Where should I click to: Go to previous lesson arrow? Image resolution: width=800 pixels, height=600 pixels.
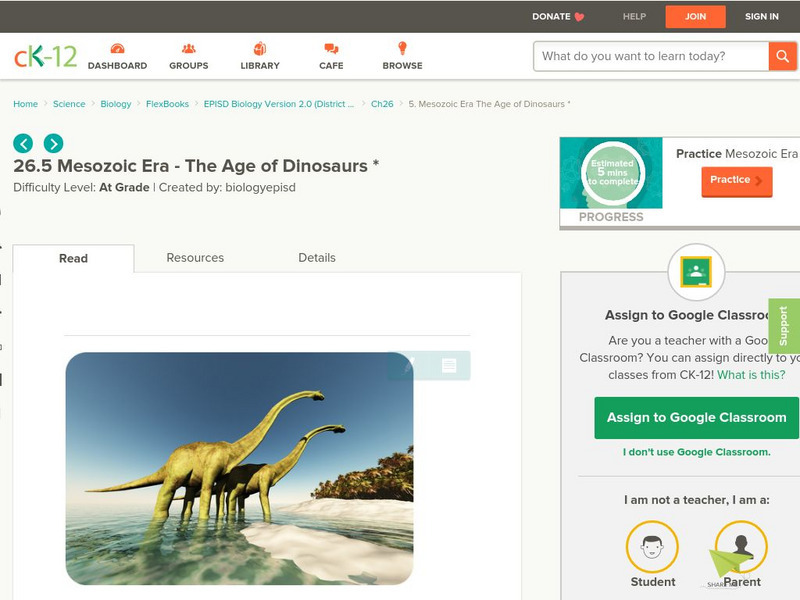[x=23, y=143]
